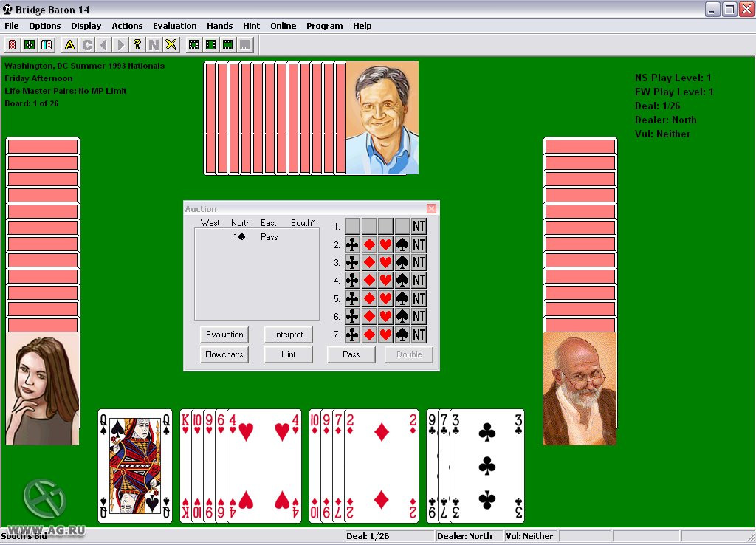756x545 pixels.
Task: Click East's player portrait
Action: pos(580,388)
